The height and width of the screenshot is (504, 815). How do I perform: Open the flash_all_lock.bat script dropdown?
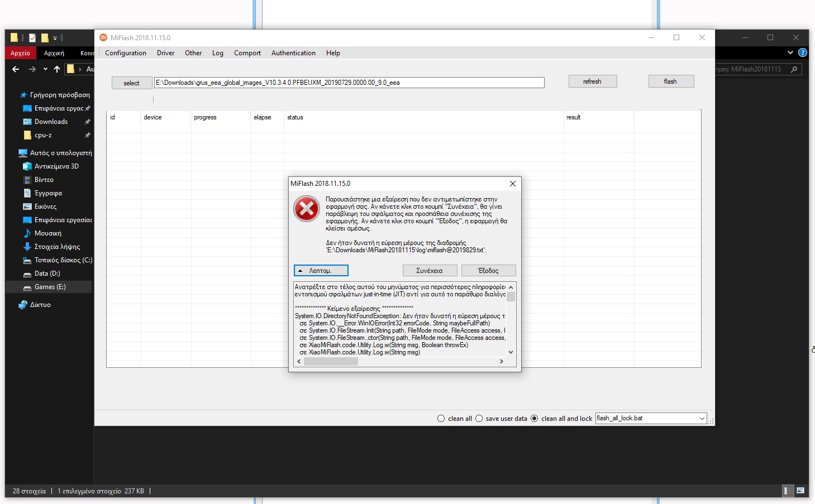[x=702, y=419]
